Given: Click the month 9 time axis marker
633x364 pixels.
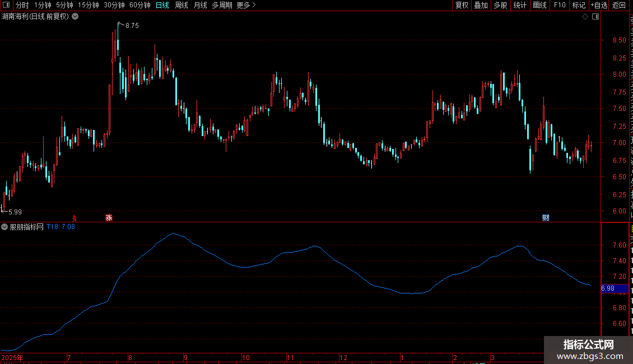Looking at the screenshot, I should pos(186,357).
